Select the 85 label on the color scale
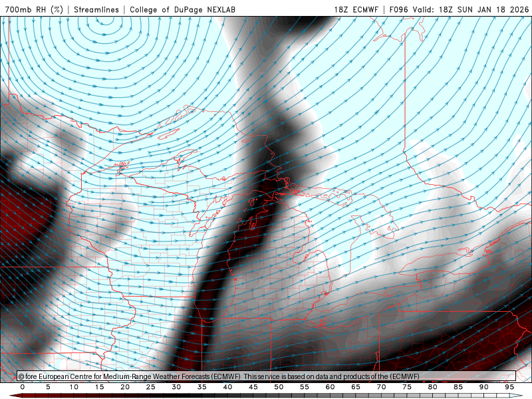532x399 pixels. (x=458, y=387)
